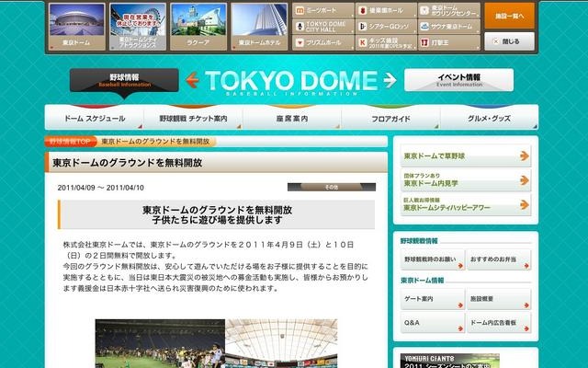Image resolution: width=588 pixels, height=368 pixels.
Task: Open 東京ドームで草野球 sidebar link
Action: click(466, 155)
